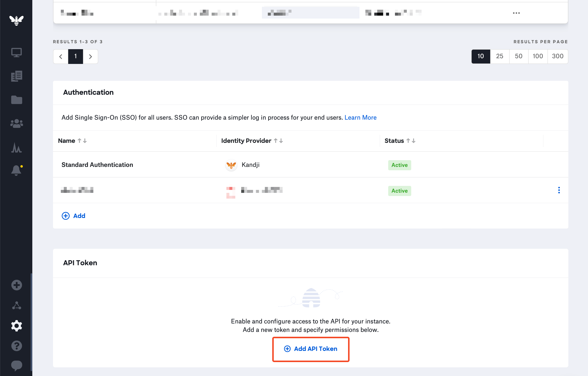Click the API Token section heading
This screenshot has width=588, height=376.
pos(80,263)
